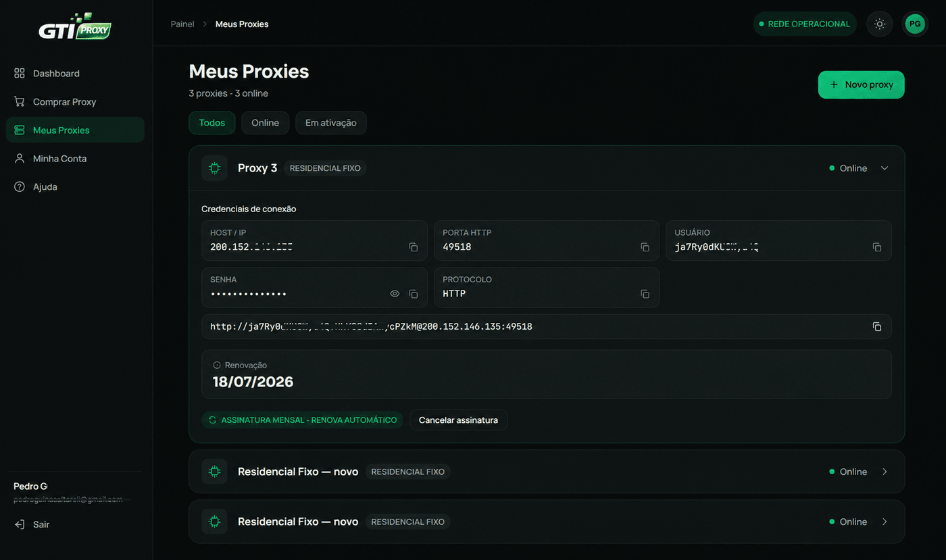Click the Painel breadcrumb link
The image size is (946, 560).
tap(182, 24)
